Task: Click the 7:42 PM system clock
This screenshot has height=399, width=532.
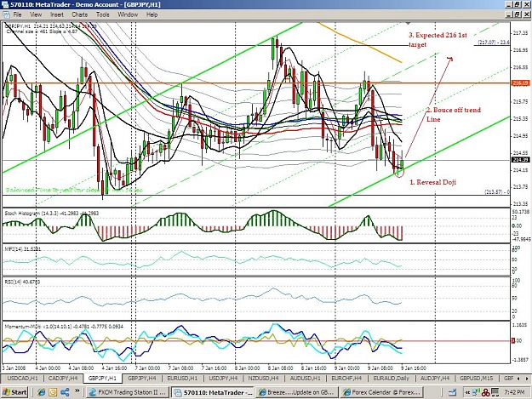Action: click(x=514, y=392)
